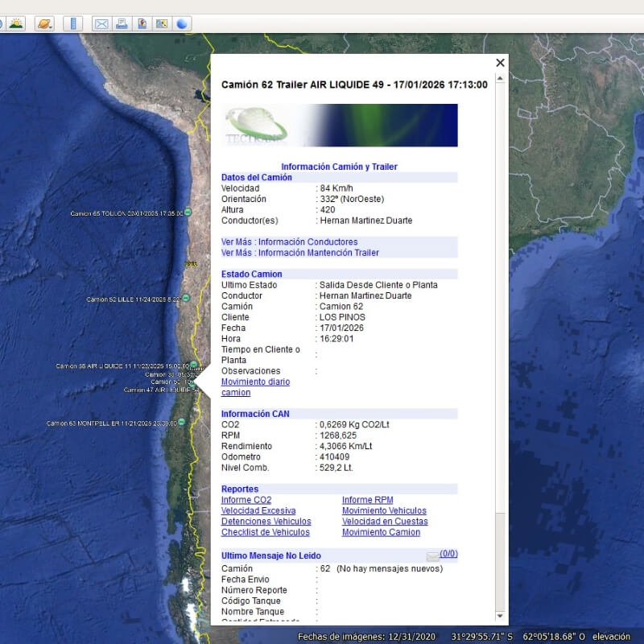Open the Informe CO2 report

tap(246, 500)
